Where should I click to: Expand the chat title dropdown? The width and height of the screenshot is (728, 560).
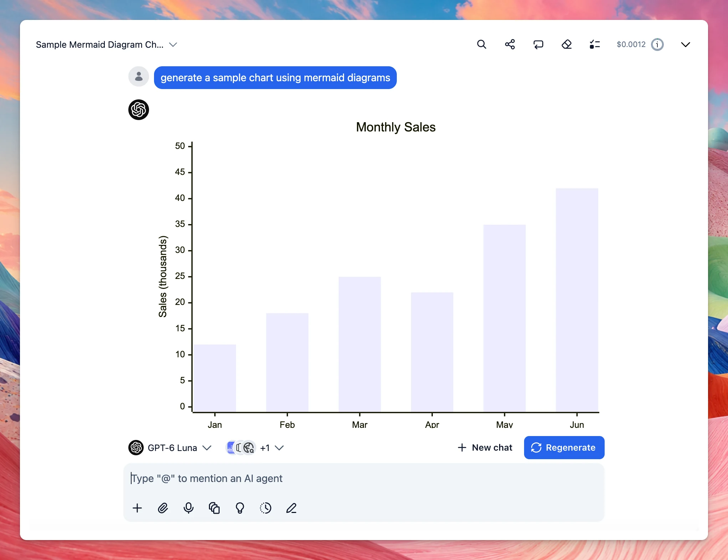173,45
